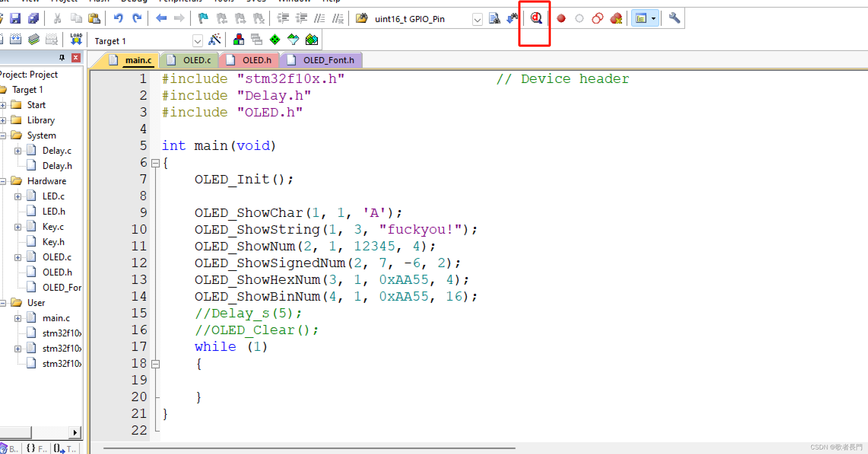
Task: Expand the Library folder in project tree
Action: click(x=3, y=120)
